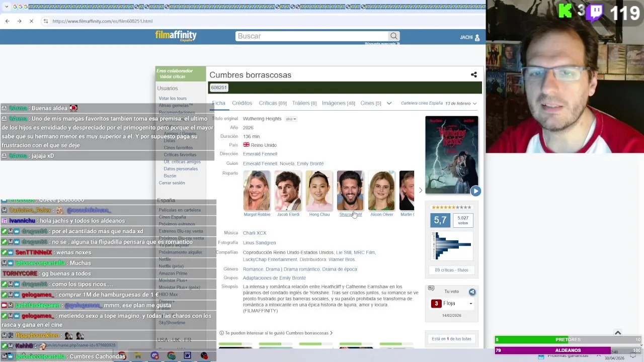This screenshot has width=644, height=362.
Task: Open Linus Sandgren photography link
Action: tap(259, 243)
